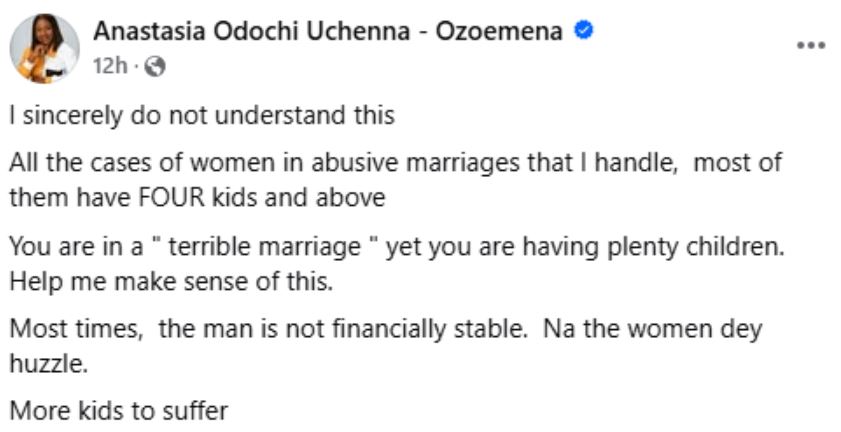Click the sentence starting 'All the cases of women'
The height and width of the screenshot is (432, 841).
tap(395, 163)
